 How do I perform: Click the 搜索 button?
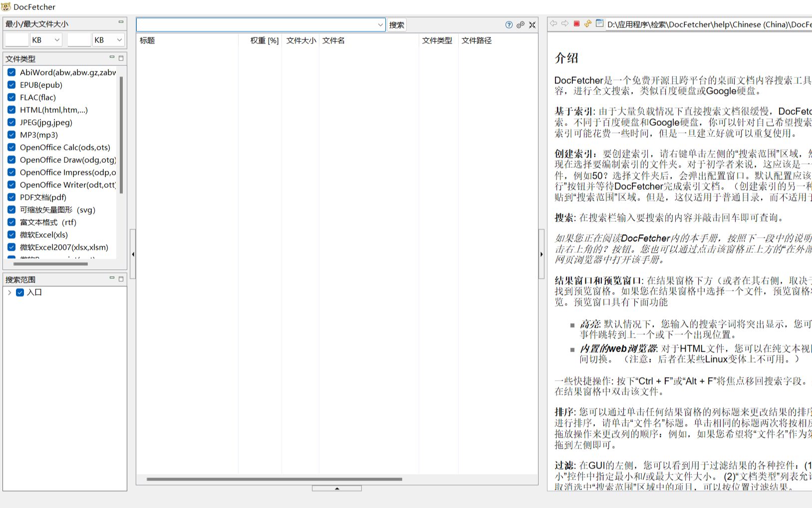pyautogui.click(x=397, y=25)
